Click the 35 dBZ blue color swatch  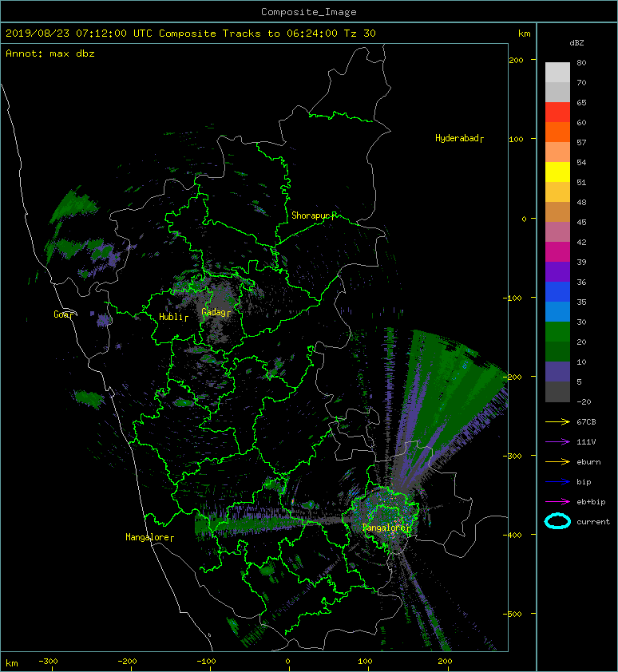coord(557,312)
